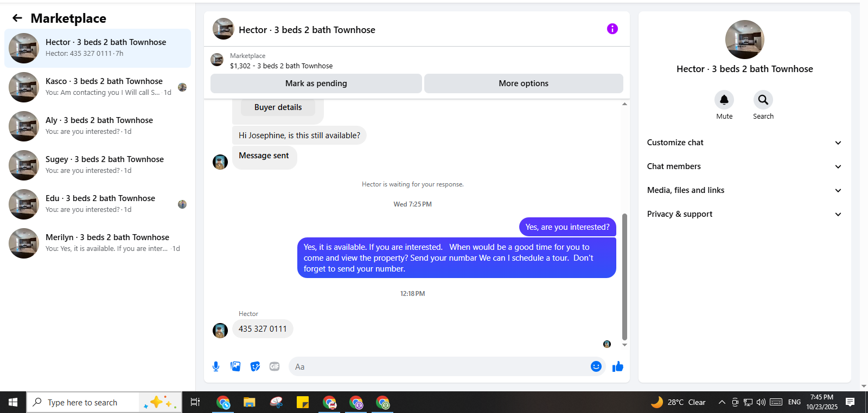The height and width of the screenshot is (413, 868).
Task: Click the Aa message input field
Action: point(438,367)
